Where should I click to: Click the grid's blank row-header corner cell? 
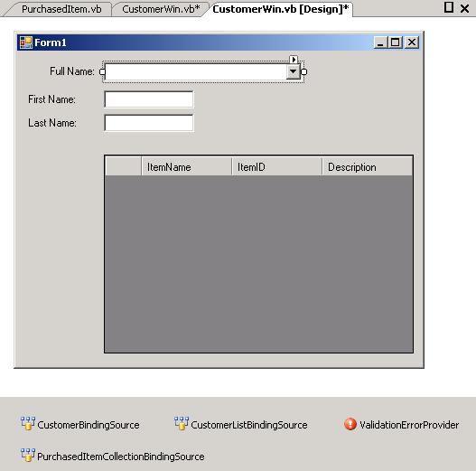(123, 166)
